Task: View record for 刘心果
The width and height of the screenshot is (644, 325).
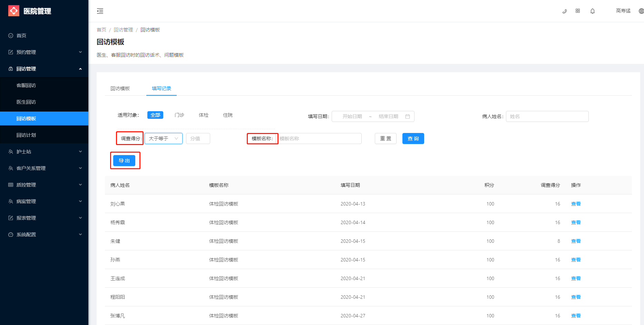Action: (576, 204)
